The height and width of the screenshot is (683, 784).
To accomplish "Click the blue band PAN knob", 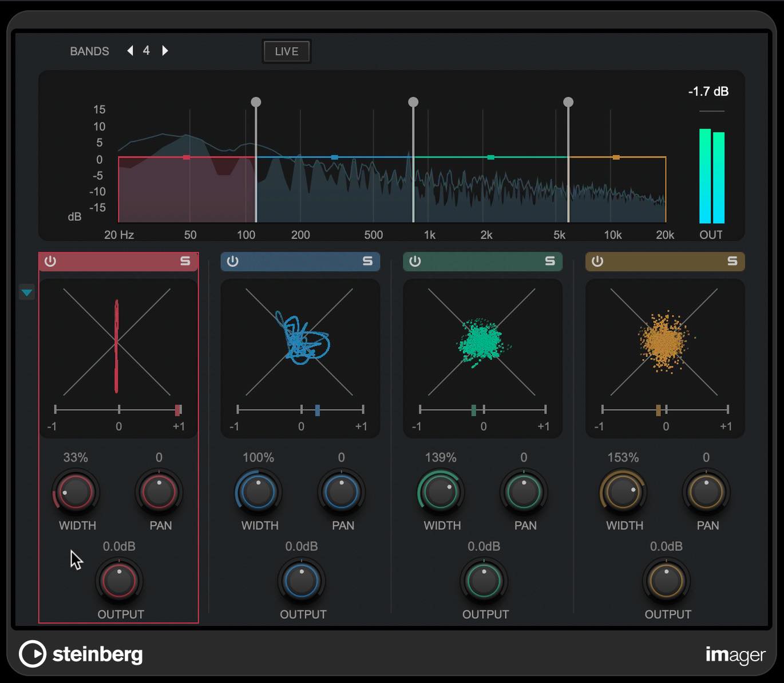I will click(342, 492).
